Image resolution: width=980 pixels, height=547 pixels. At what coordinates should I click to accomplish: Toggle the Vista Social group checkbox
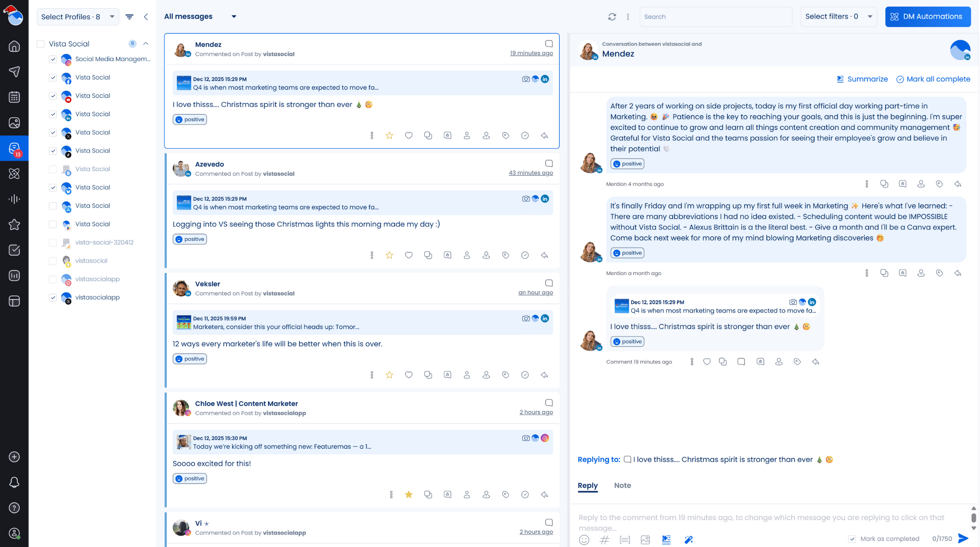[x=40, y=44]
